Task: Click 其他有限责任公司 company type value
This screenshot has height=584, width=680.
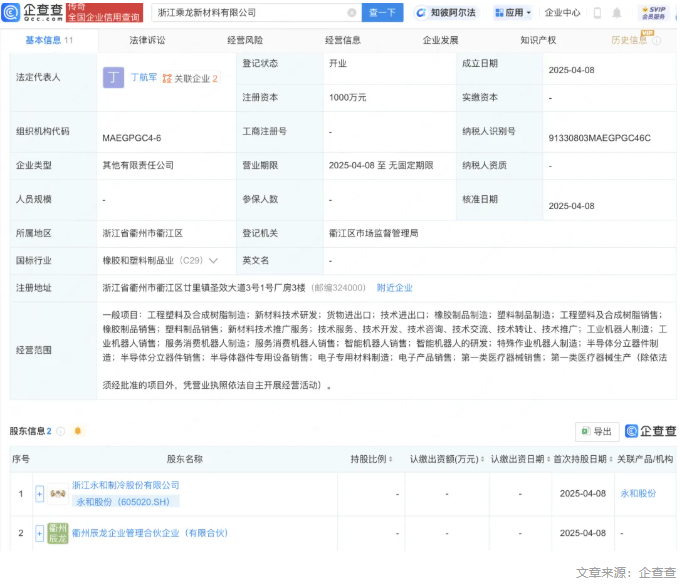Action: 138,165
